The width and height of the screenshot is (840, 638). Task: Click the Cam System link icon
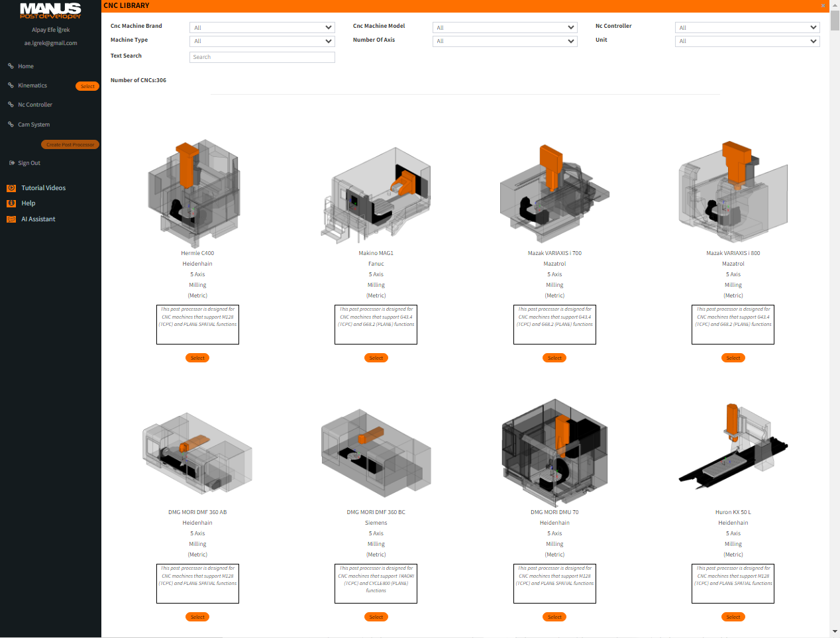pos(11,125)
